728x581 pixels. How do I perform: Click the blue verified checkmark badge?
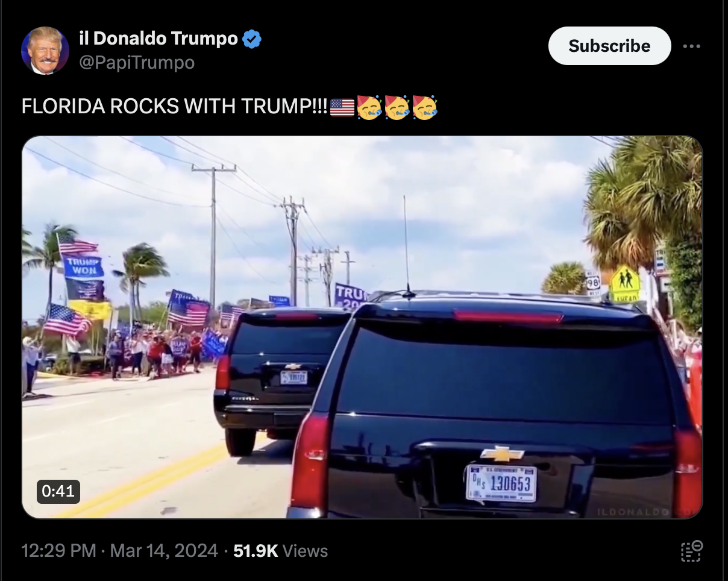(252, 40)
